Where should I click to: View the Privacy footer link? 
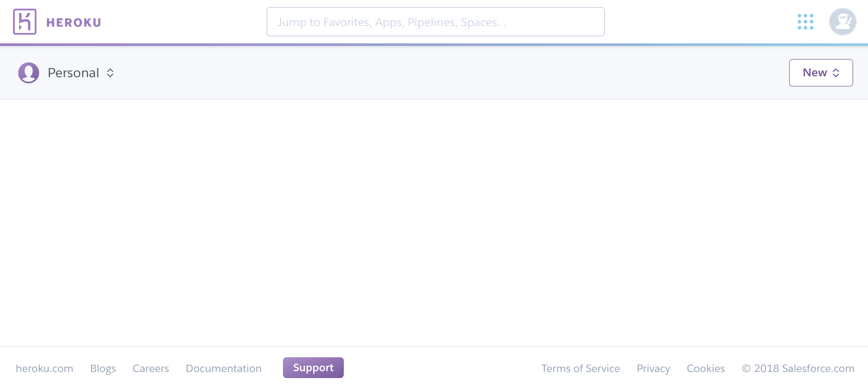pyautogui.click(x=653, y=369)
